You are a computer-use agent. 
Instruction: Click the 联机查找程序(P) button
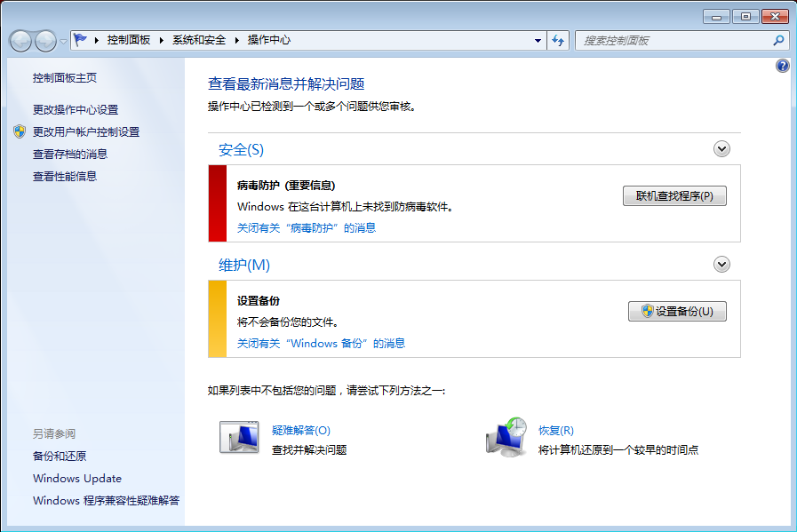coord(674,196)
